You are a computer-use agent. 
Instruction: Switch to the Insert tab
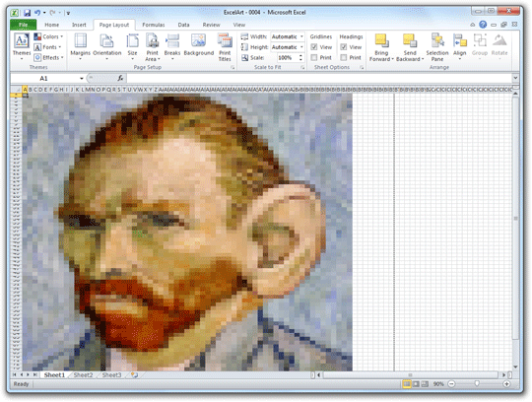[79, 25]
